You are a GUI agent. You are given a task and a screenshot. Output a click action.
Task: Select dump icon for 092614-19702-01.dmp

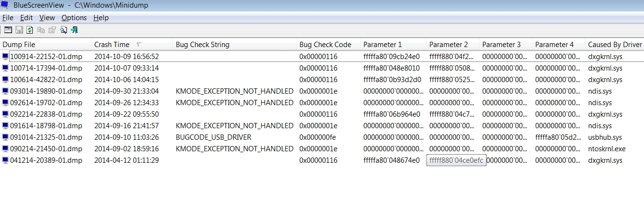coord(5,102)
